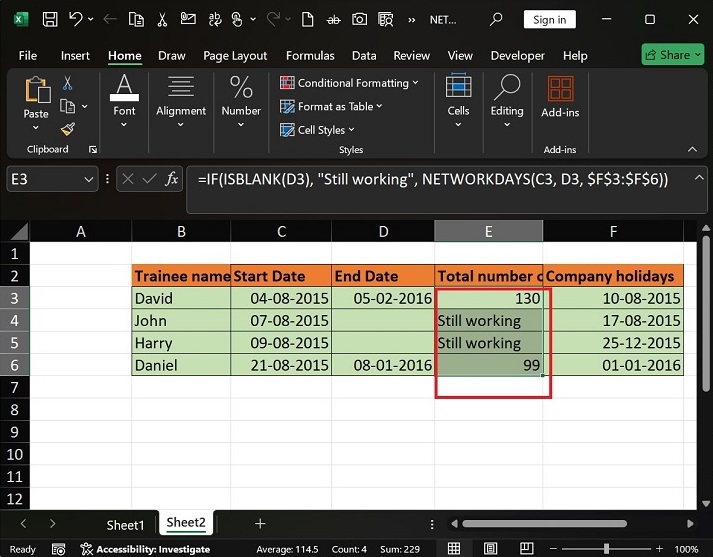The width and height of the screenshot is (713, 557).
Task: Click the green Share button
Action: [x=672, y=55]
